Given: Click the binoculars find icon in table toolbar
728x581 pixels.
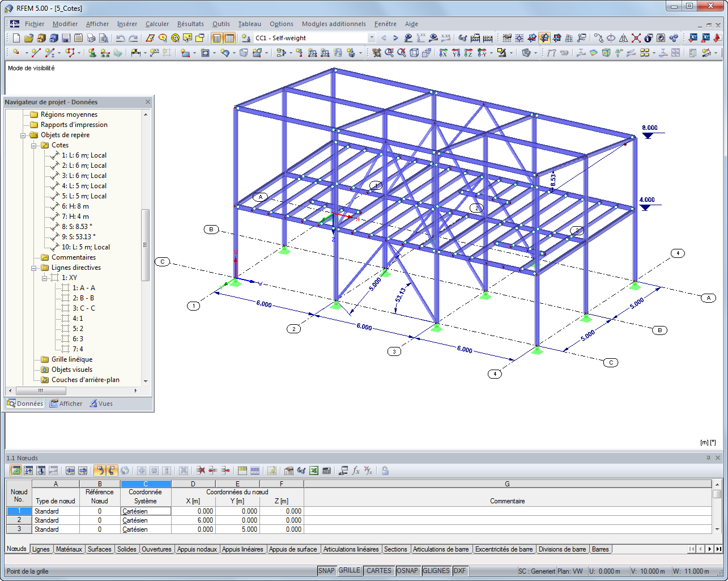Looking at the screenshot, I should click(301, 470).
